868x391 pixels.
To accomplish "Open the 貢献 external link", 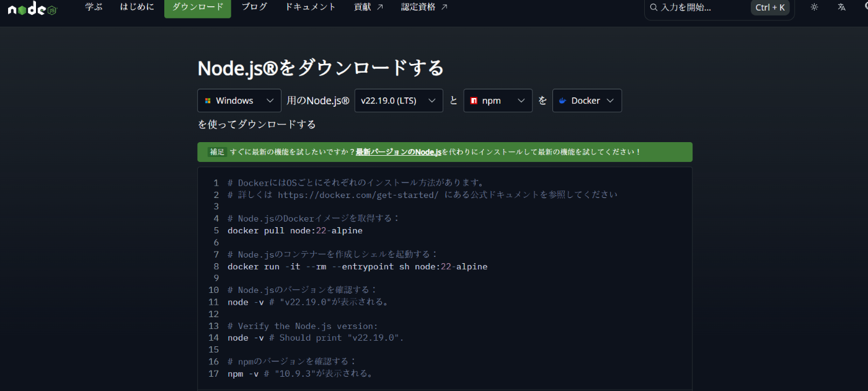I will click(368, 7).
